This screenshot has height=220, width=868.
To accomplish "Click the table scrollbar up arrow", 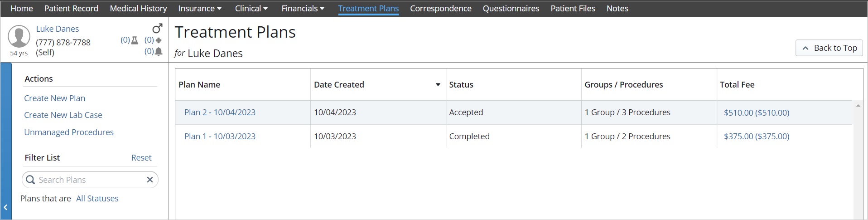I will (x=858, y=106).
